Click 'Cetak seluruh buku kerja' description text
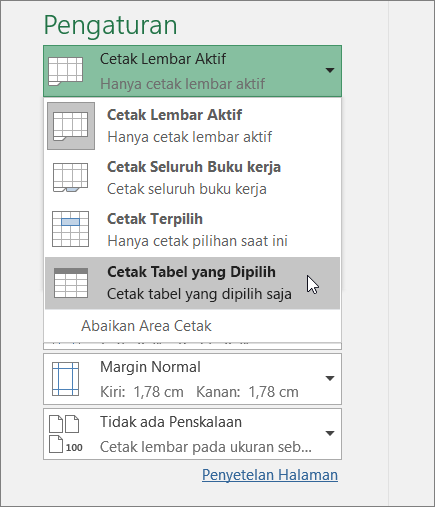 (x=187, y=189)
